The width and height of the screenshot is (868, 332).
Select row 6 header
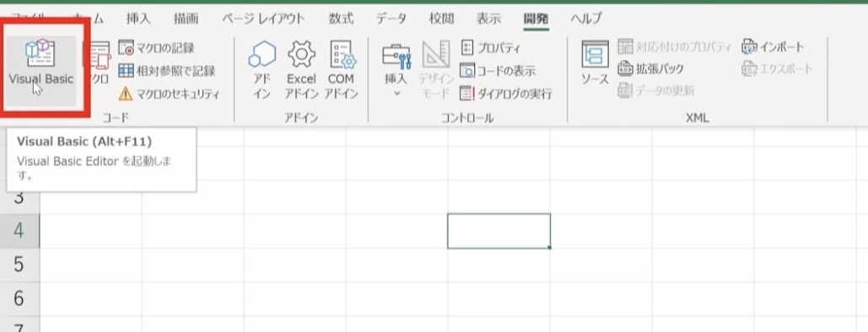(19, 299)
